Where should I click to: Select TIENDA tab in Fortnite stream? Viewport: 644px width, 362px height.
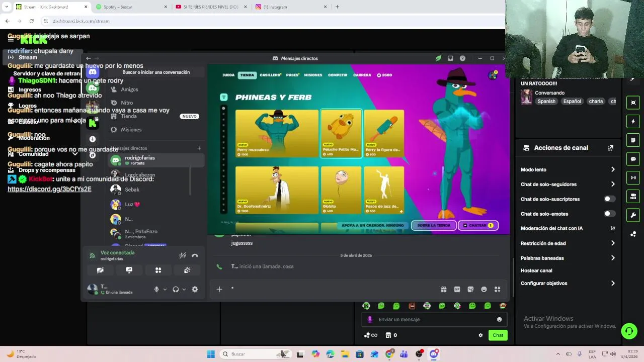[247, 75]
